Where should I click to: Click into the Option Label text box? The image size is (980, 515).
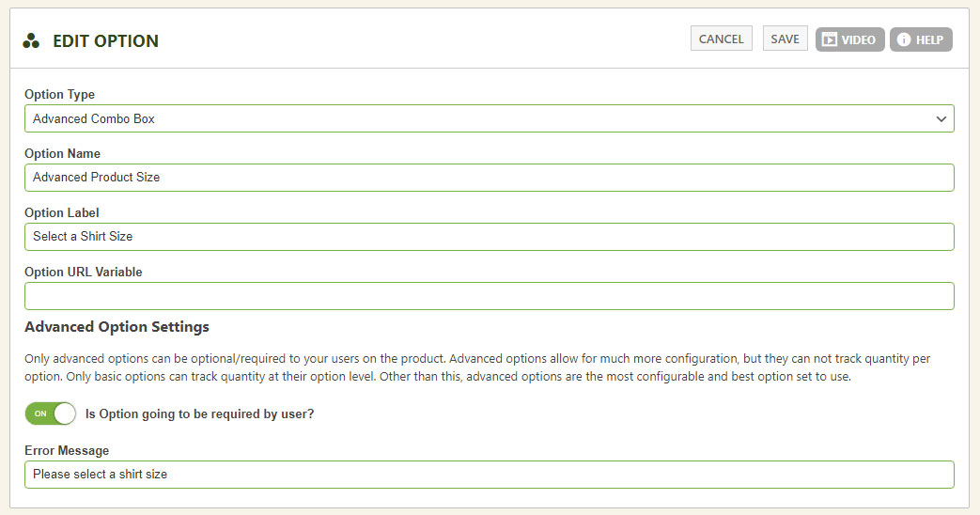pyautogui.click(x=490, y=237)
